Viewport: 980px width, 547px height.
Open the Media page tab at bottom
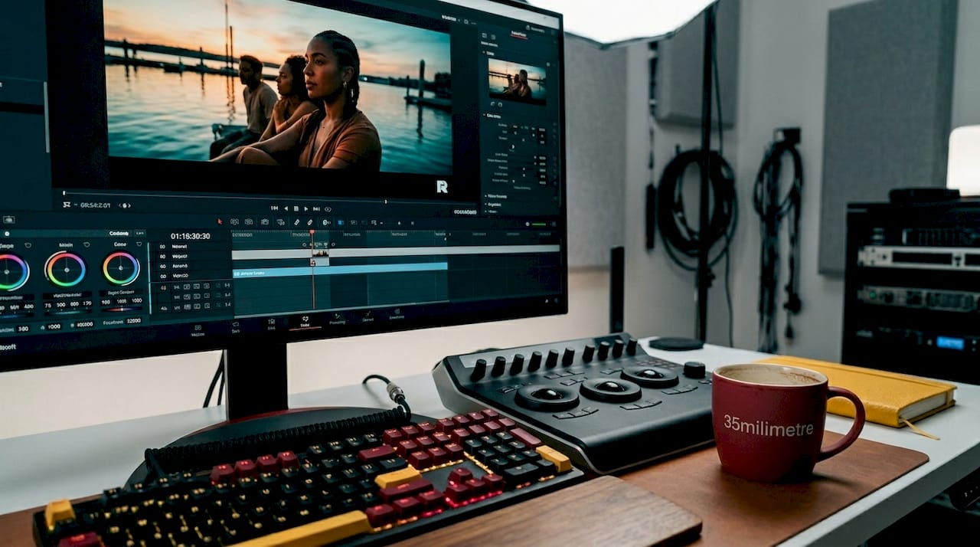click(x=198, y=331)
